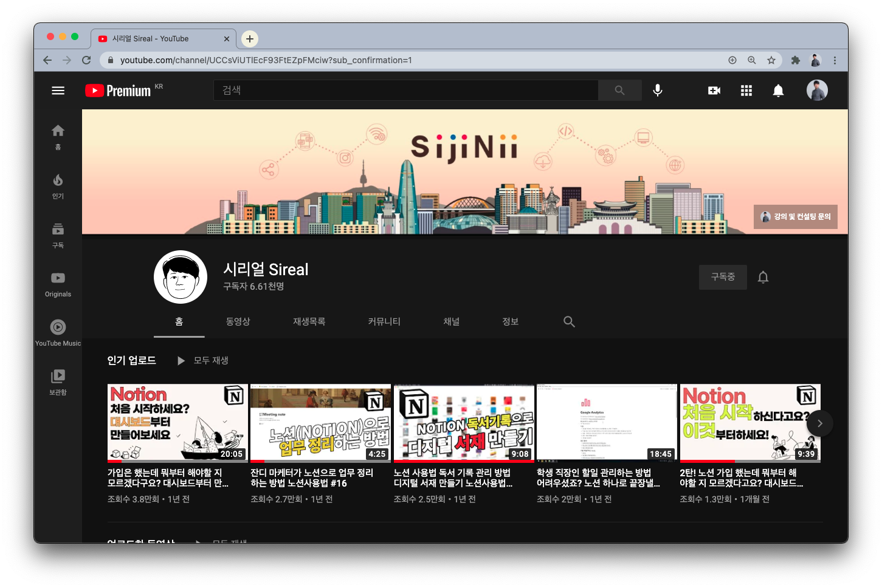882x588 pixels.
Task: Click view count 조회수 3.8만회 text
Action: click(133, 499)
